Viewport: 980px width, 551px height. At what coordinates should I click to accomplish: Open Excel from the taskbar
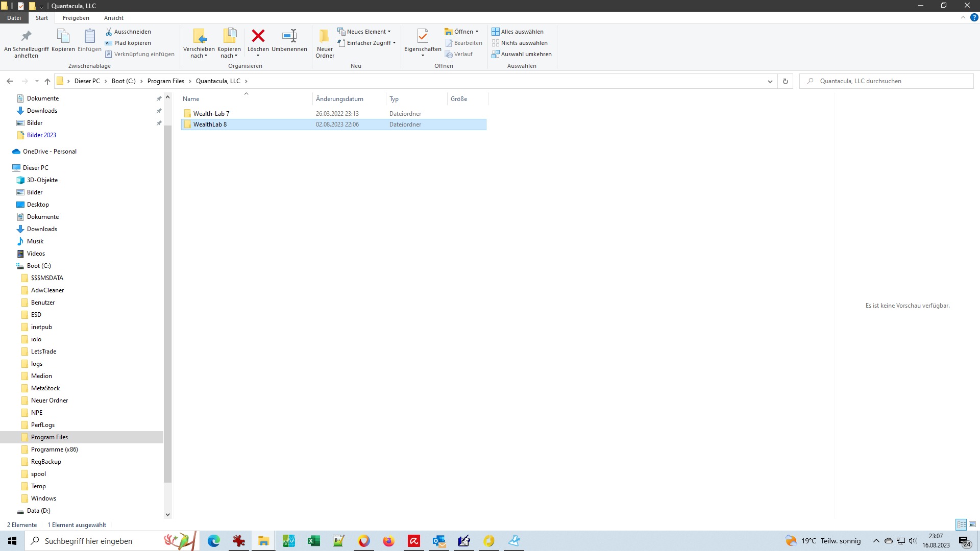[313, 541]
